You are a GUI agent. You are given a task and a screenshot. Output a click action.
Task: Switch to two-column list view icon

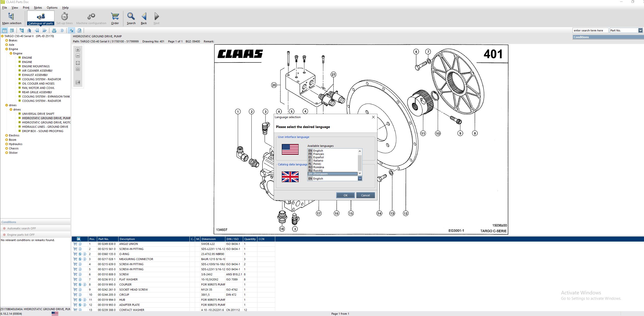pos(12,30)
